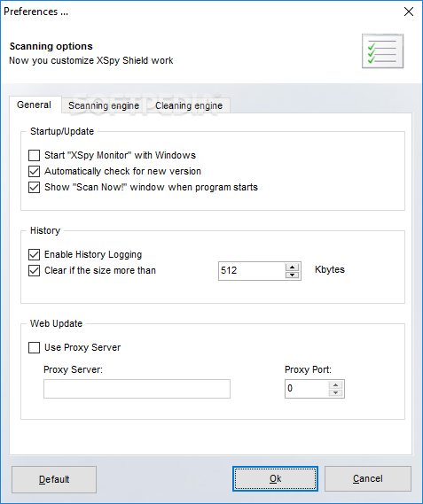Focus the Proxy Server text field
This screenshot has width=423, height=504.
point(137,389)
